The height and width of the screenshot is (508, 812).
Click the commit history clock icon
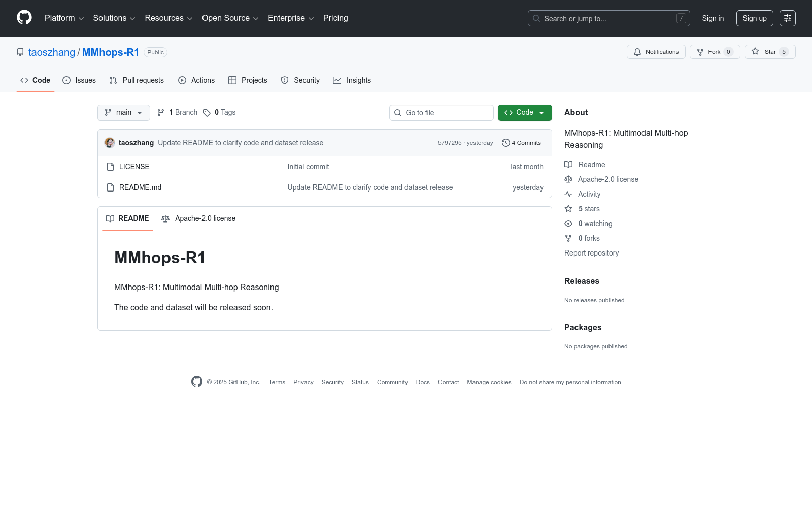tap(505, 143)
